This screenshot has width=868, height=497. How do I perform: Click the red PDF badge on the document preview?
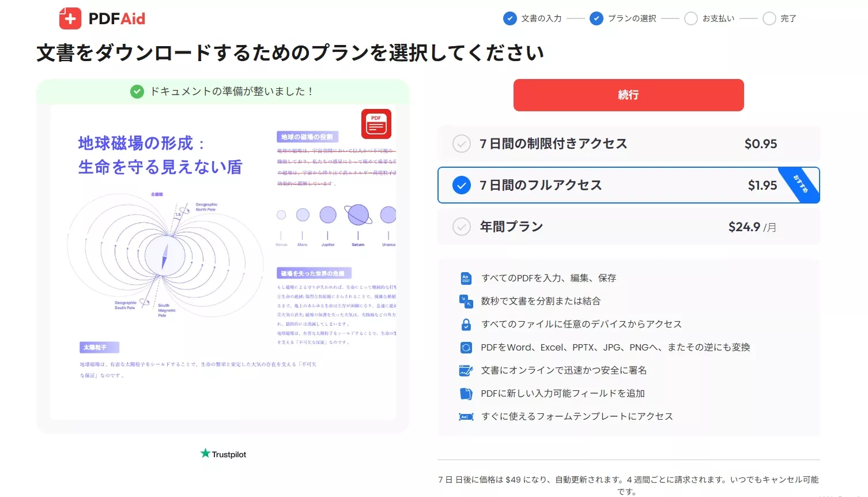[376, 123]
